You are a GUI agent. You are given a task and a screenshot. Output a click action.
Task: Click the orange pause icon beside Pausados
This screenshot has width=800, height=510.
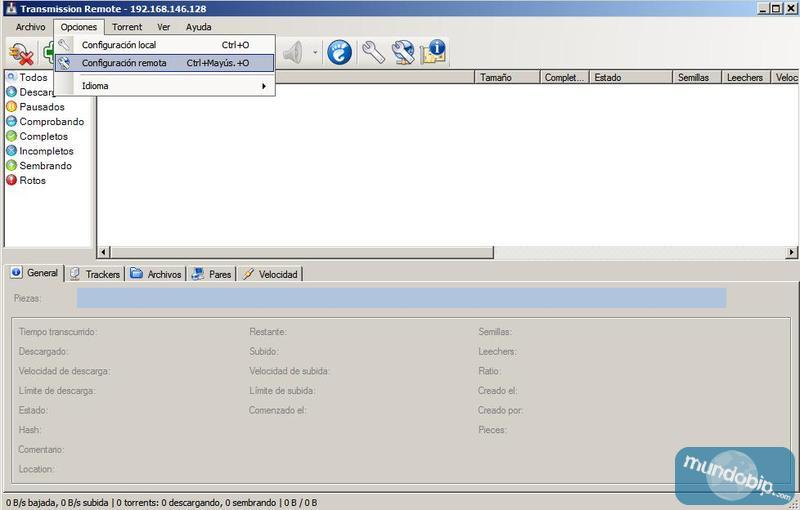pyautogui.click(x=11, y=107)
